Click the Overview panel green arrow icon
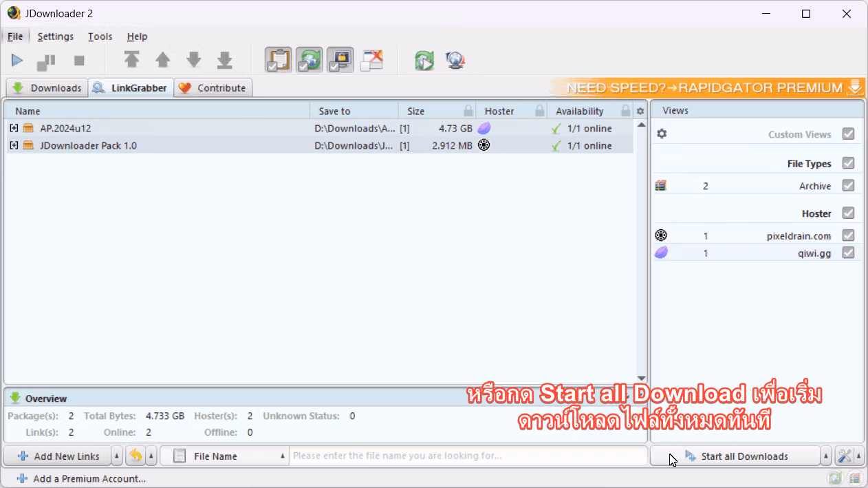The image size is (868, 488). 15,398
